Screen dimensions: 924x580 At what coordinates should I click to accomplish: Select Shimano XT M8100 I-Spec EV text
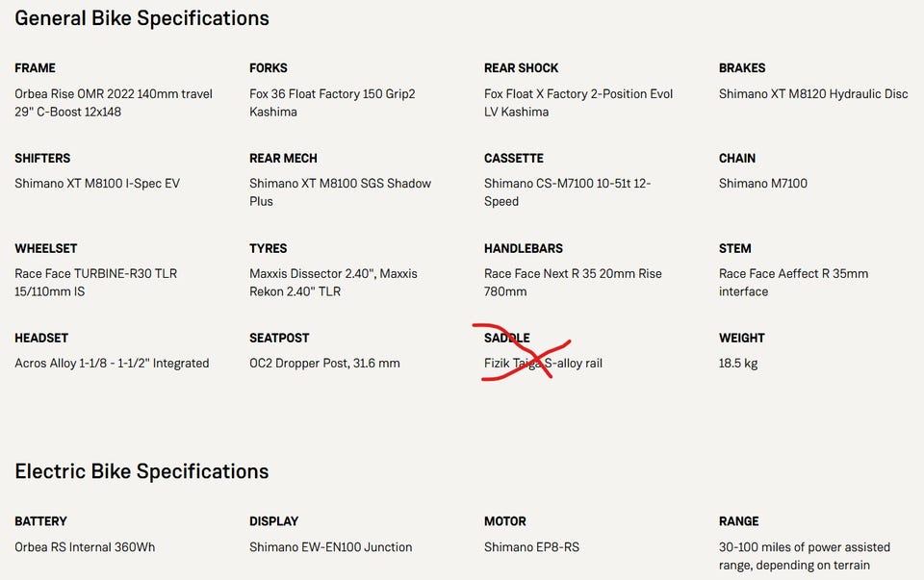pyautogui.click(x=97, y=183)
